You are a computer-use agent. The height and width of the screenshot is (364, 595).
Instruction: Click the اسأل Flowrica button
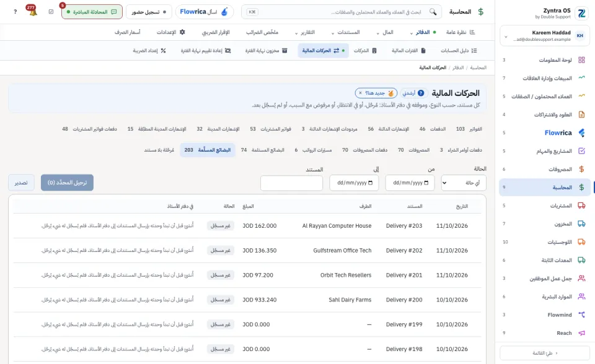205,12
